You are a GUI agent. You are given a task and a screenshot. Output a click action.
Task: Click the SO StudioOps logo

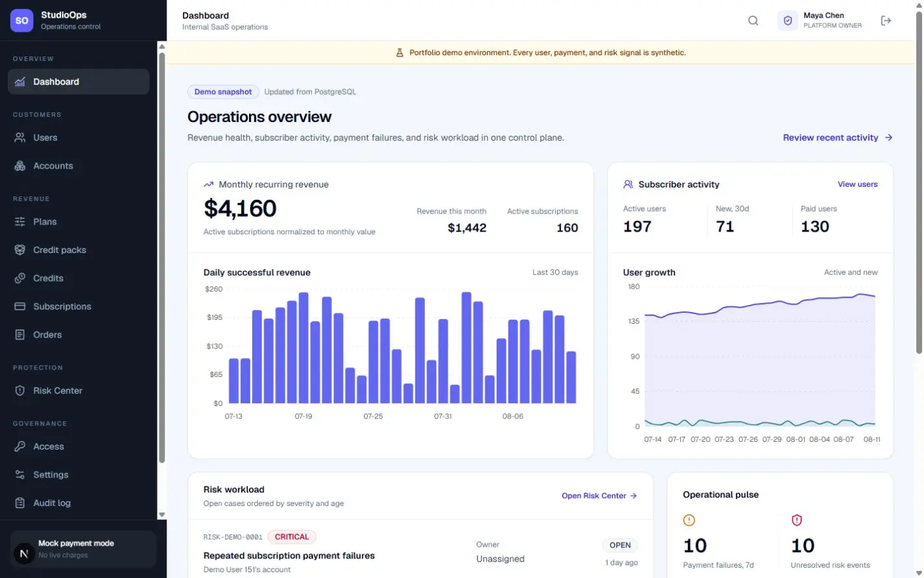click(x=22, y=21)
